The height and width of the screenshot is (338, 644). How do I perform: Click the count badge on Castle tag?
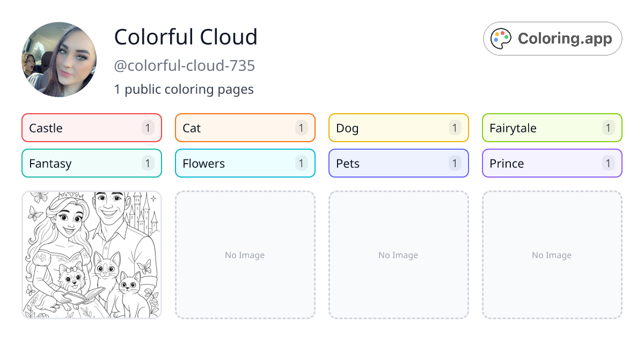coord(148,128)
